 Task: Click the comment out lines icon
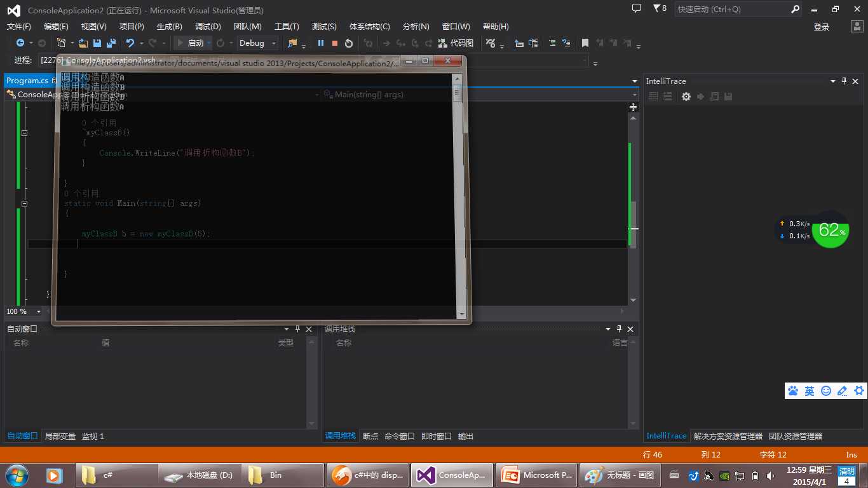[552, 43]
